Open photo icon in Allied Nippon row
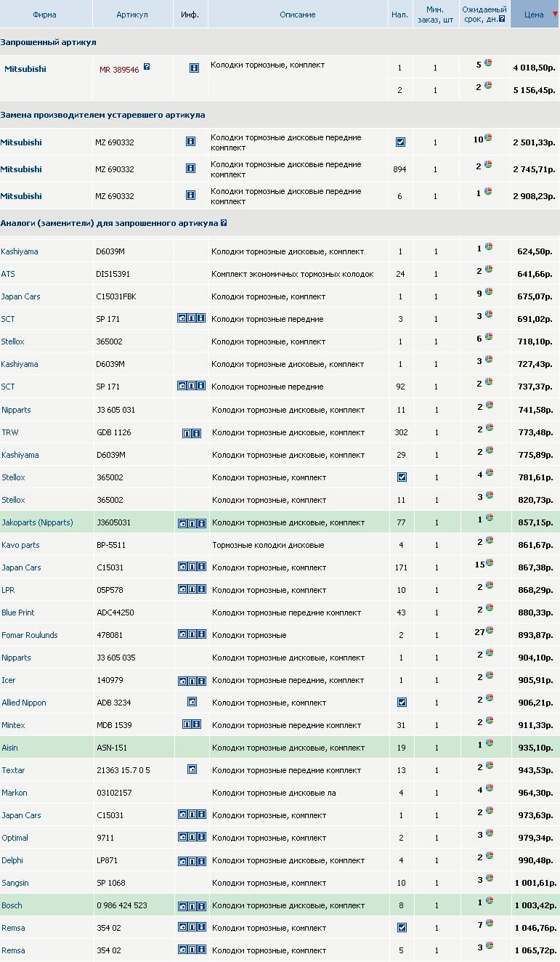The width and height of the screenshot is (560, 962). tap(192, 703)
